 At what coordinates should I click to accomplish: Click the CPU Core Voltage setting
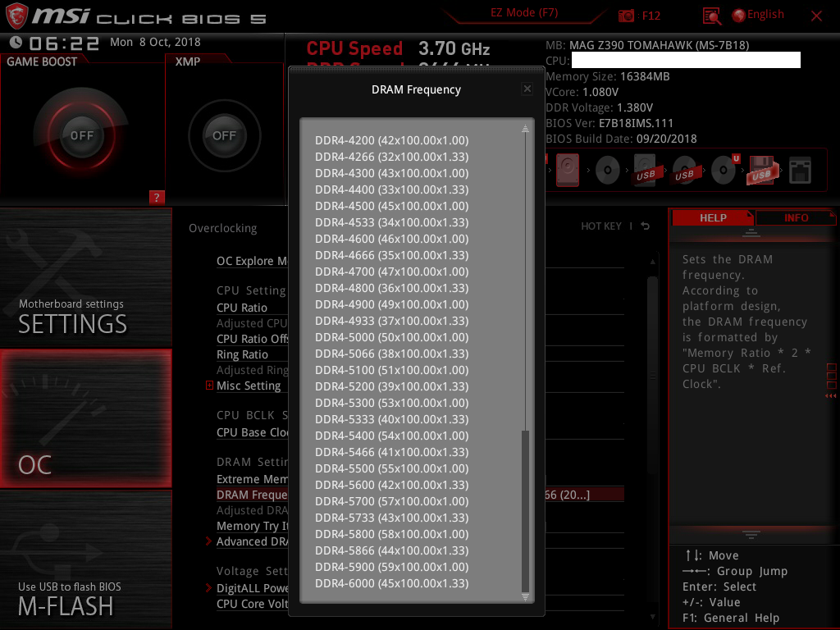(x=252, y=604)
